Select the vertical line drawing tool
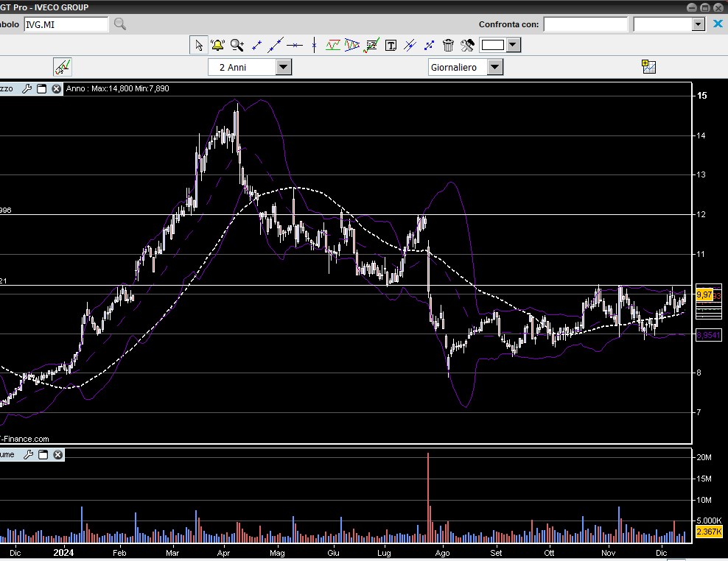 tap(314, 45)
